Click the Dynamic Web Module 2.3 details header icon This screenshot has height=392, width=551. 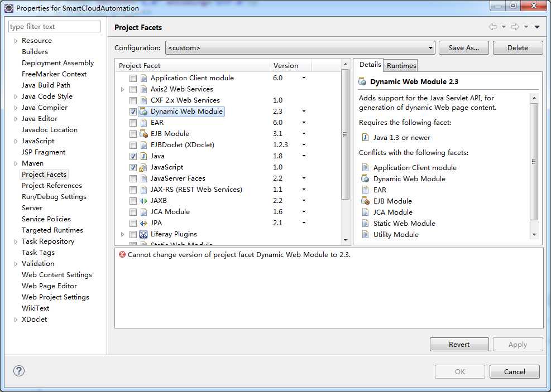tap(362, 82)
